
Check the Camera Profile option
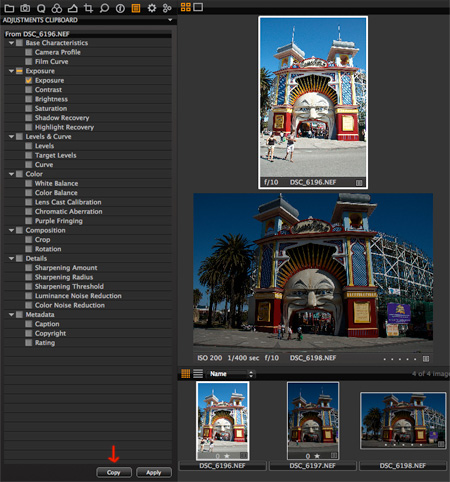29,52
